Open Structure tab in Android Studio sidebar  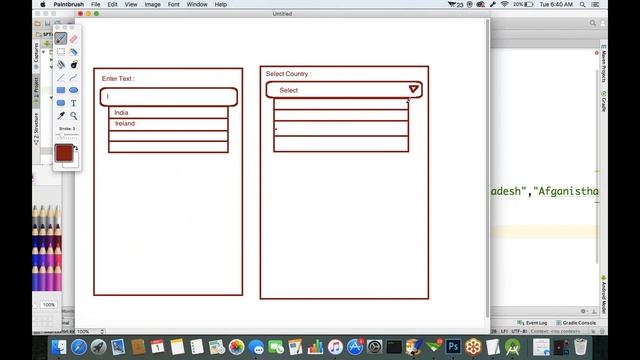coord(36,129)
